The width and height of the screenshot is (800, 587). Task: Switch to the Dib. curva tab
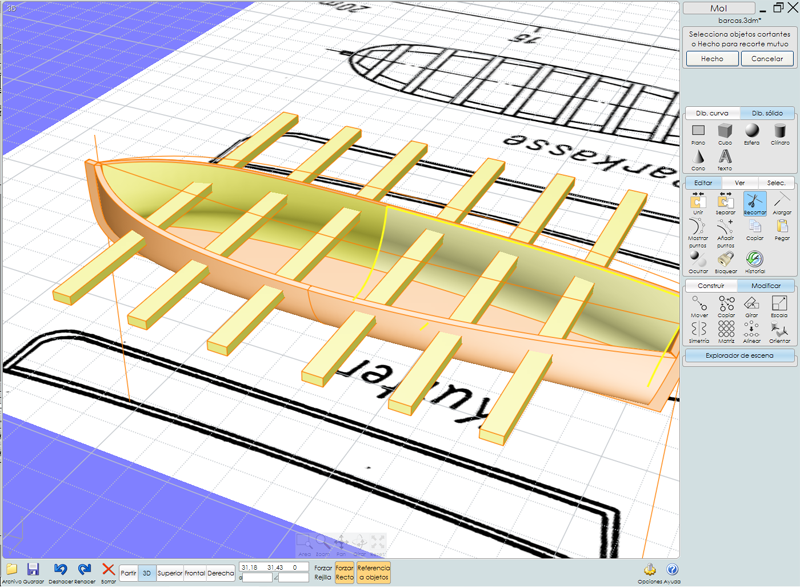tap(712, 113)
